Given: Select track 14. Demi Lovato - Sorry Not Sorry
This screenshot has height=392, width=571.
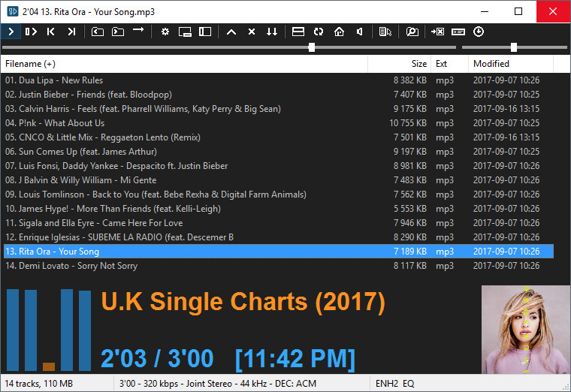Looking at the screenshot, I should (x=71, y=266).
